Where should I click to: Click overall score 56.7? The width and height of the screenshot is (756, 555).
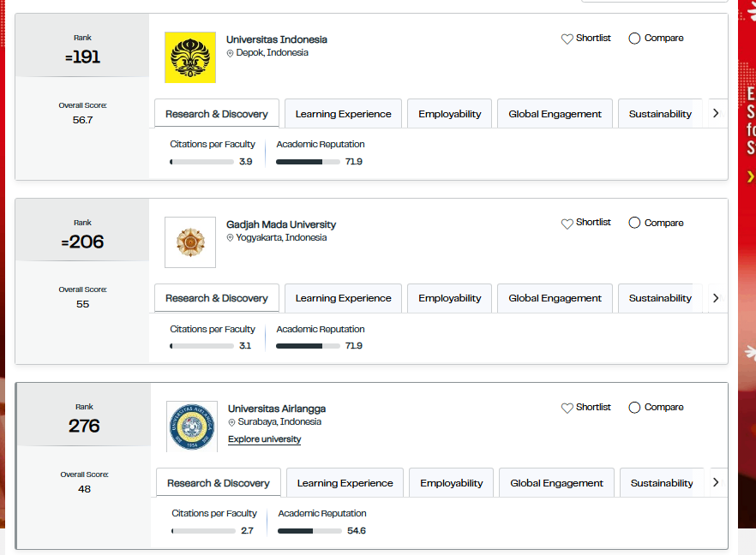click(x=82, y=120)
